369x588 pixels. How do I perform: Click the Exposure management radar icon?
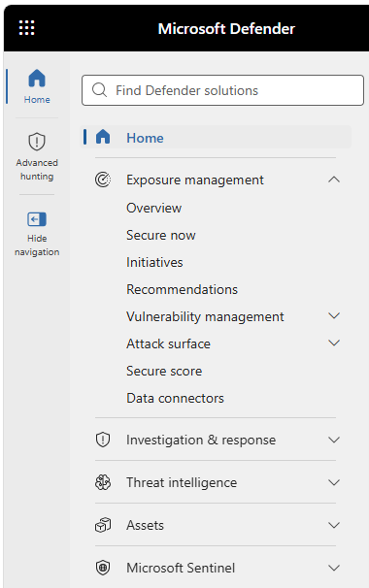point(103,180)
